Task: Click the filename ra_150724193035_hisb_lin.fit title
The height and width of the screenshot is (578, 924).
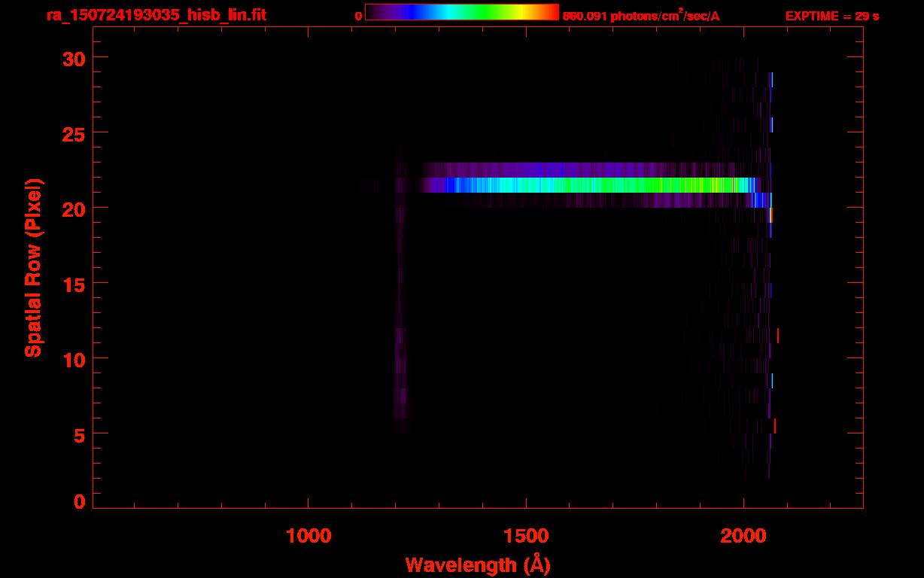Action: coord(156,15)
